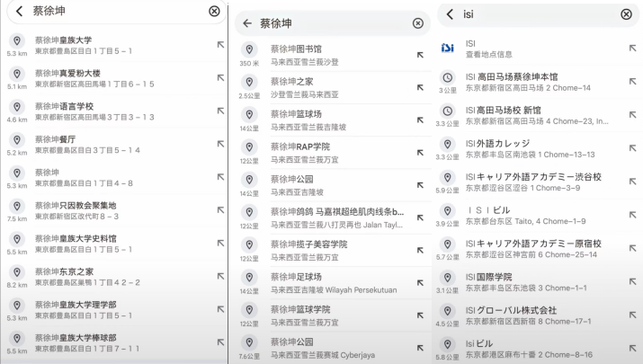Open 蔡徐坤之家 result

coord(333,88)
